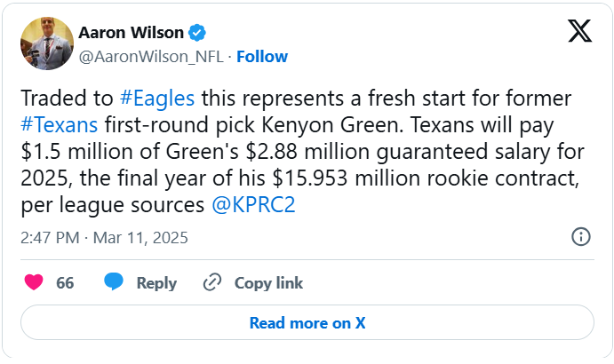Screen dimensions: 614x364
Task: Click the @AaronWilson_NFL handle
Action: pos(151,56)
